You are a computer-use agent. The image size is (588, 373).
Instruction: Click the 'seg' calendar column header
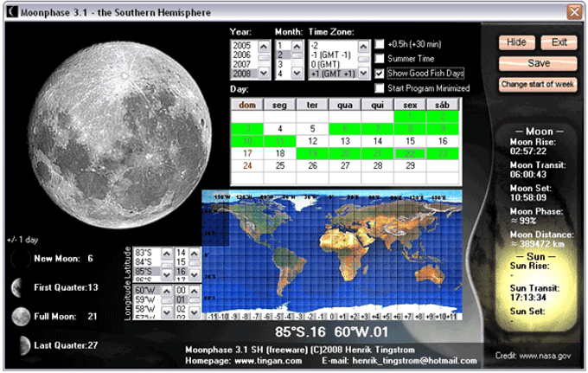(280, 106)
